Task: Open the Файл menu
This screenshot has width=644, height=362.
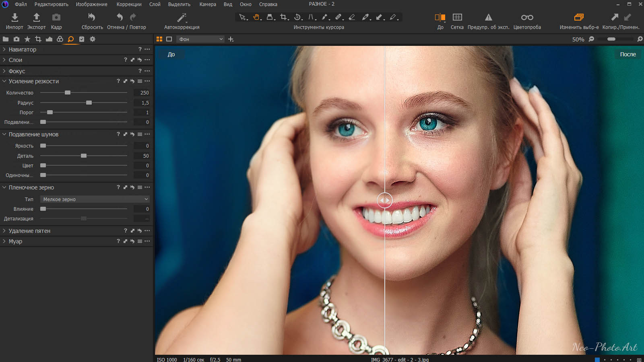Action: point(21,4)
